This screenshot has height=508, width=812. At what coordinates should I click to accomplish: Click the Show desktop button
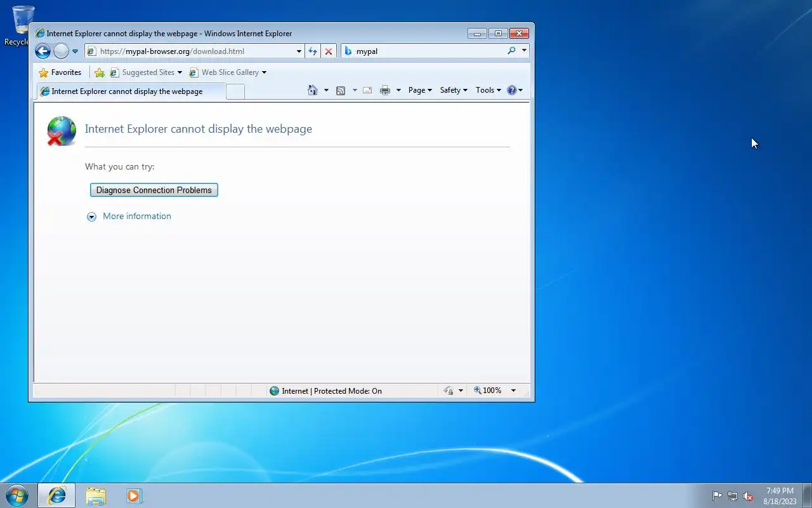pyautogui.click(x=807, y=495)
